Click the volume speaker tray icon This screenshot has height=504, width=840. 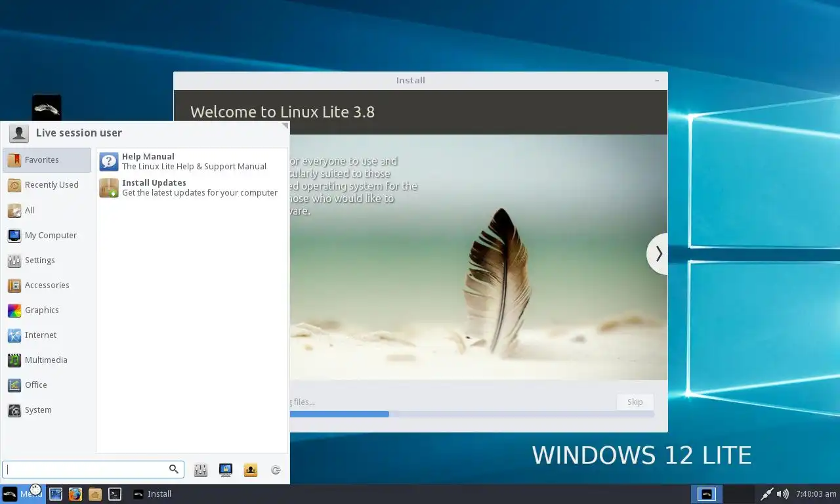pyautogui.click(x=783, y=494)
